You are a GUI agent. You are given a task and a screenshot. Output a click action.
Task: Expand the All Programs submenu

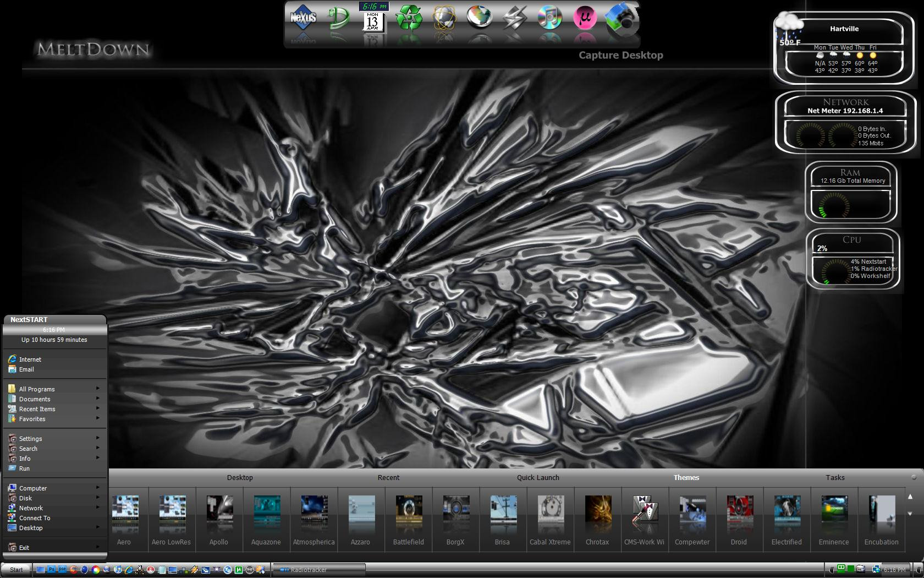tap(37, 389)
